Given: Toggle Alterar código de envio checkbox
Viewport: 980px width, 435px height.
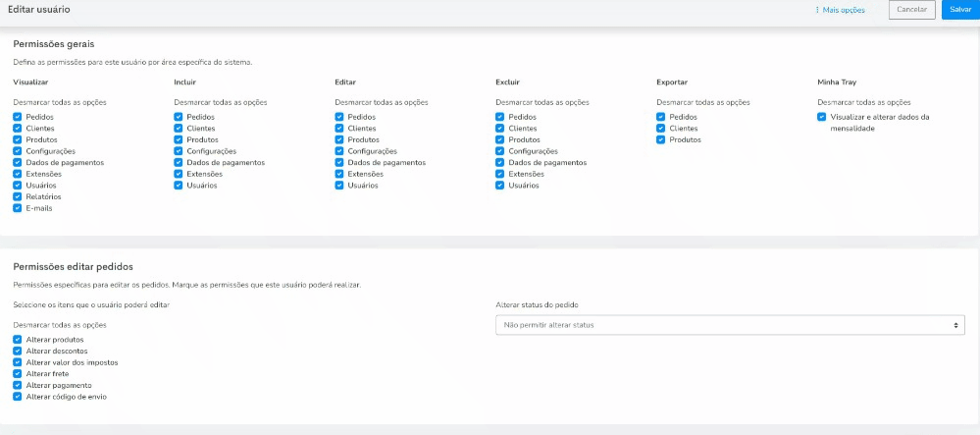Looking at the screenshot, I should coord(18,396).
